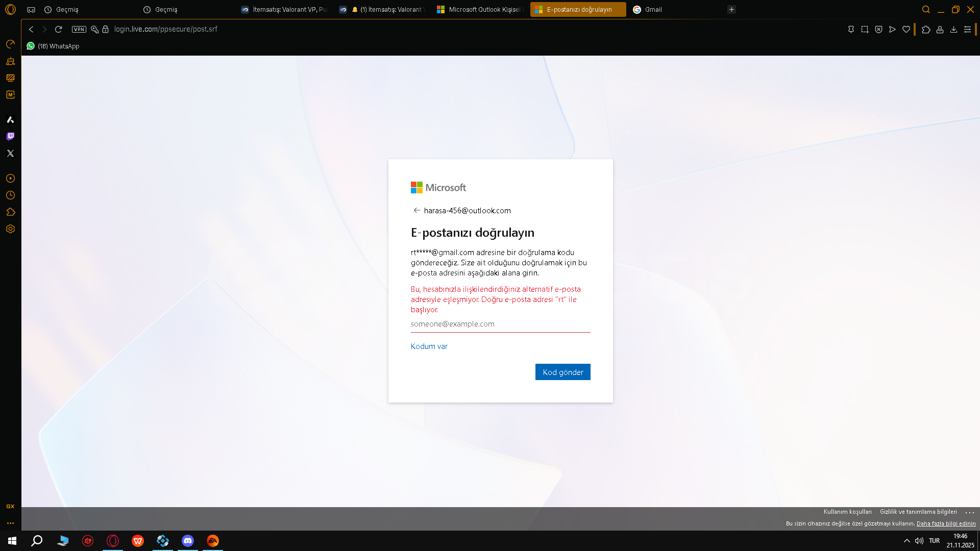Viewport: 980px width, 551px height.
Task: Expand footer three-dots more options
Action: (970, 512)
